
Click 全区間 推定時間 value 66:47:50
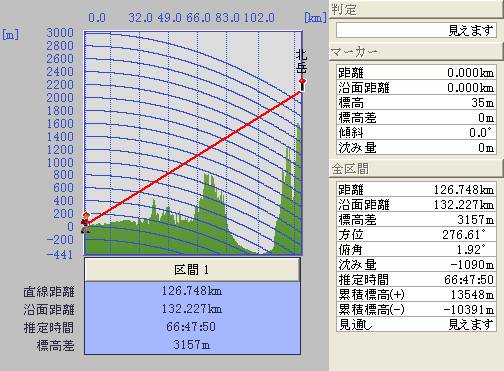point(469,279)
